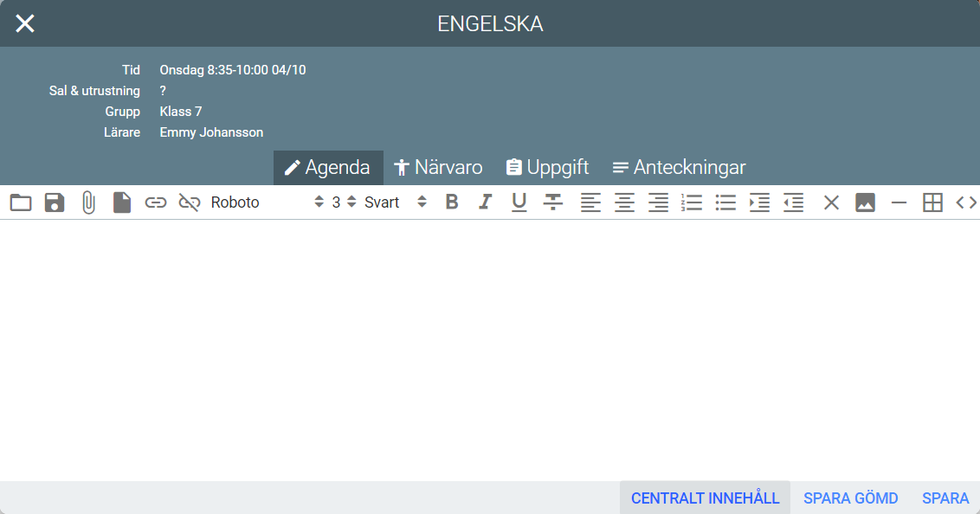The height and width of the screenshot is (514, 980).
Task: Open the folder icon in toolbar
Action: [21, 202]
